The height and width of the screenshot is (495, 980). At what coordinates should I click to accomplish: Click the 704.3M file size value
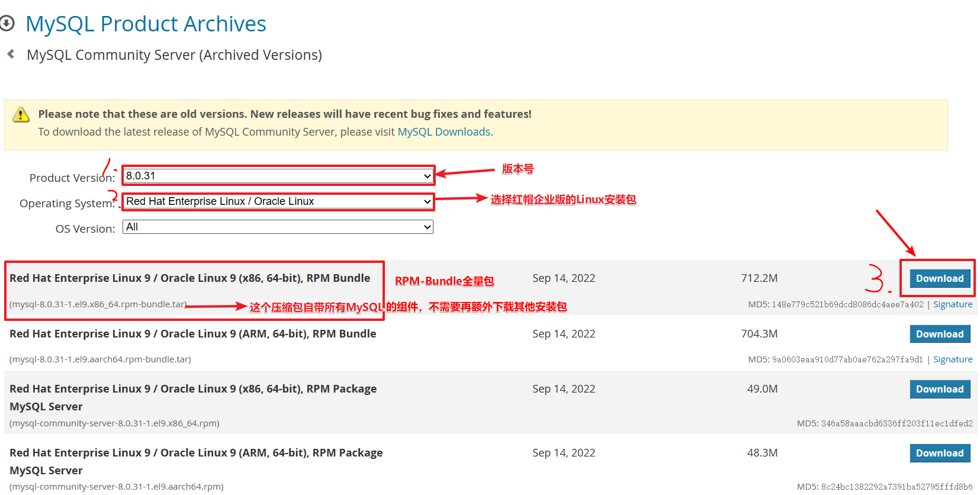click(759, 334)
